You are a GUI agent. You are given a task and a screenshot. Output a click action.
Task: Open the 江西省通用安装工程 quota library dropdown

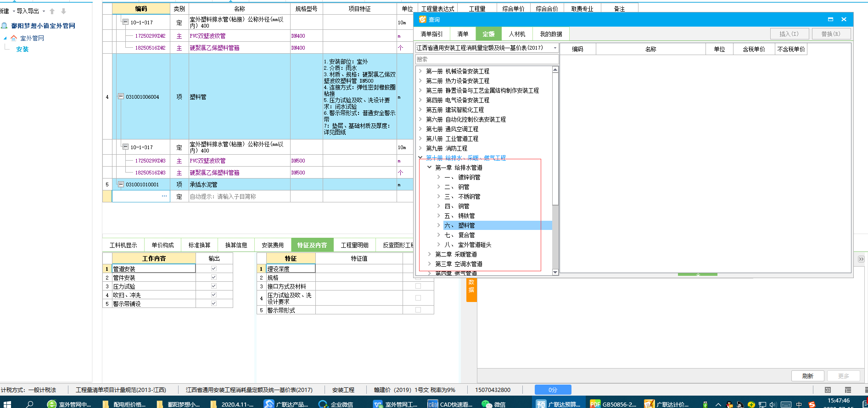(x=555, y=48)
